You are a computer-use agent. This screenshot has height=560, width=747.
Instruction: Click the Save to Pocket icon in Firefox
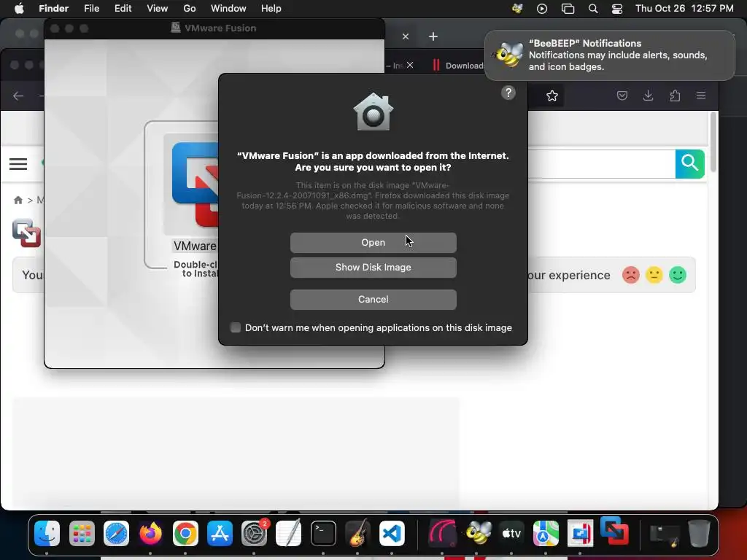(x=622, y=96)
